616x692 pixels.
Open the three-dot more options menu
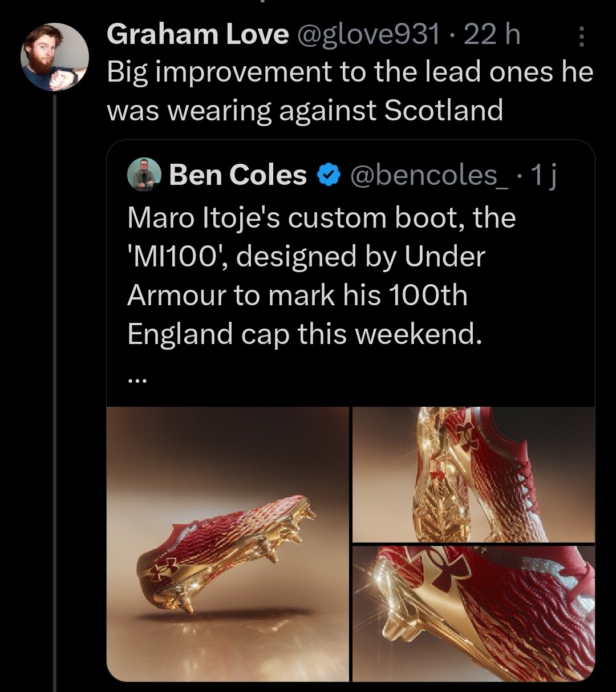581,37
